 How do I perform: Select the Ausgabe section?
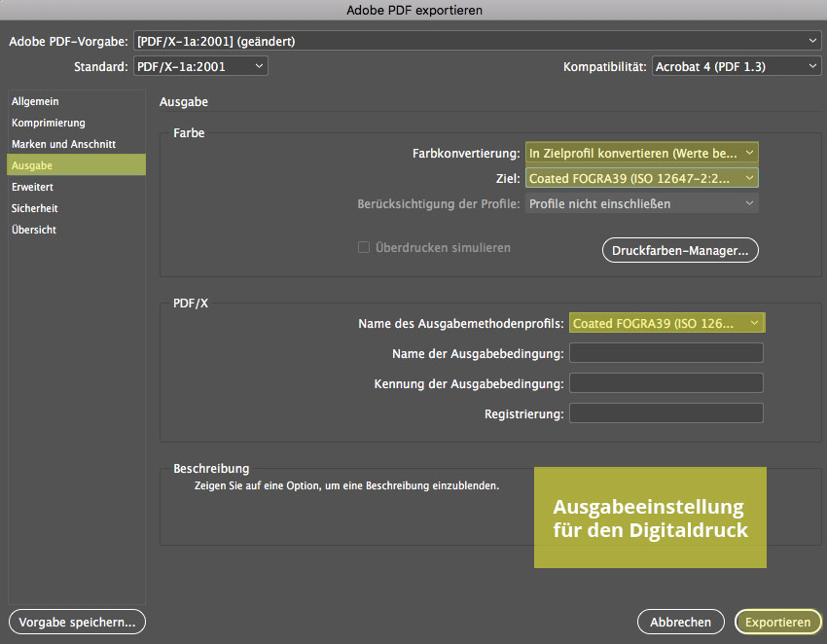(77, 165)
